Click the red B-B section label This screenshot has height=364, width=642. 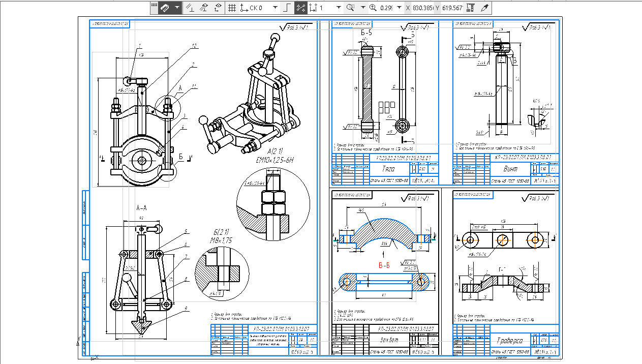click(x=384, y=265)
